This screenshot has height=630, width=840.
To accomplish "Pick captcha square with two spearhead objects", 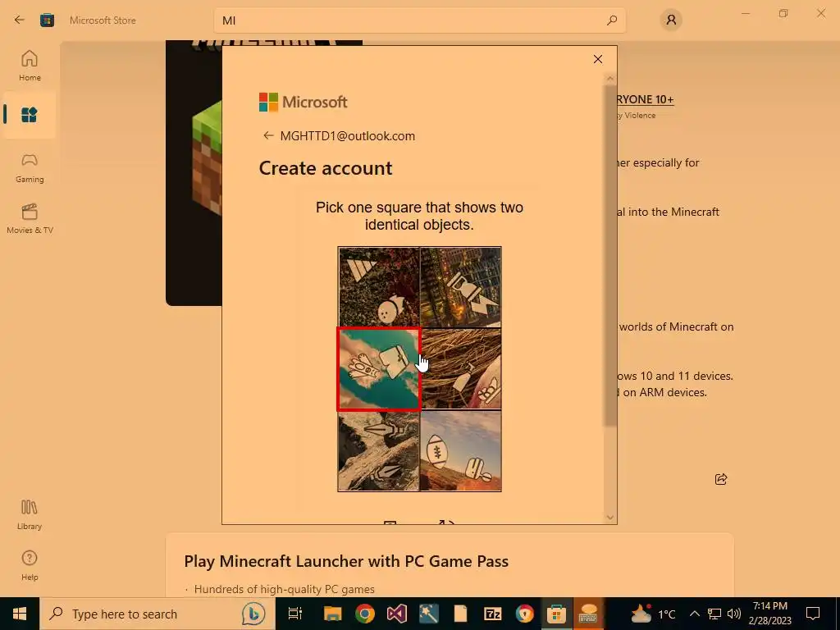I will tap(379, 451).
